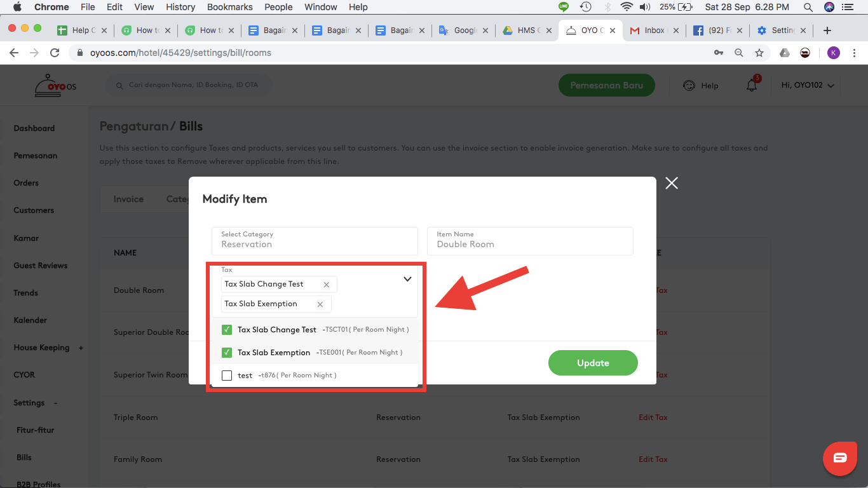
Task: Click the zoom magnifier icon in address bar
Action: coord(739,53)
